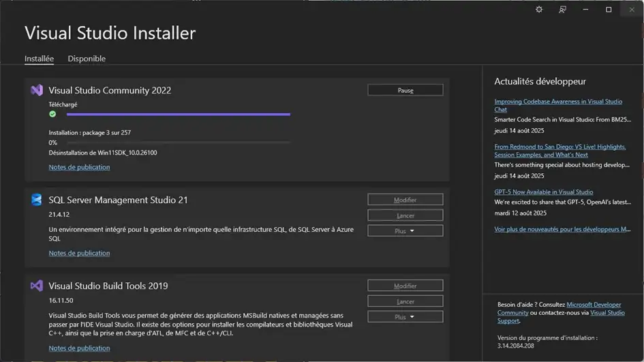Click Lancer for Visual Studio Build Tools

[405, 301]
